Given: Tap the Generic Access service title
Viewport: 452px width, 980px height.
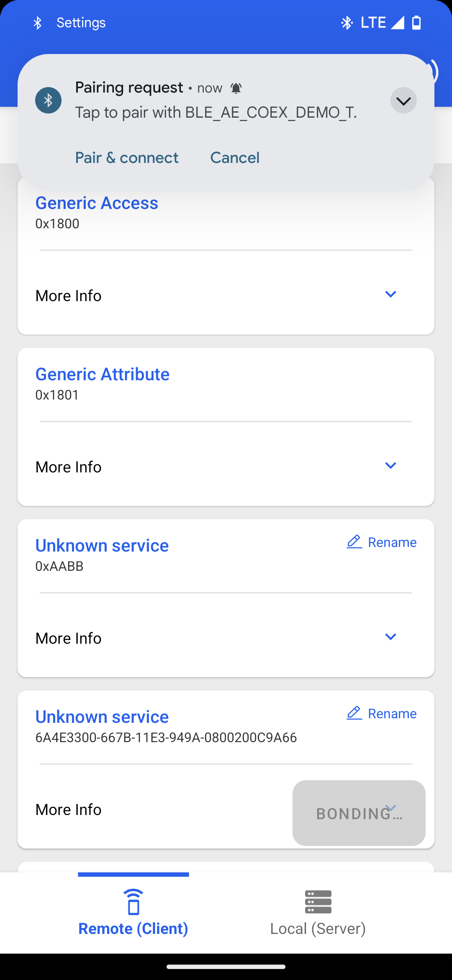Looking at the screenshot, I should (x=97, y=203).
